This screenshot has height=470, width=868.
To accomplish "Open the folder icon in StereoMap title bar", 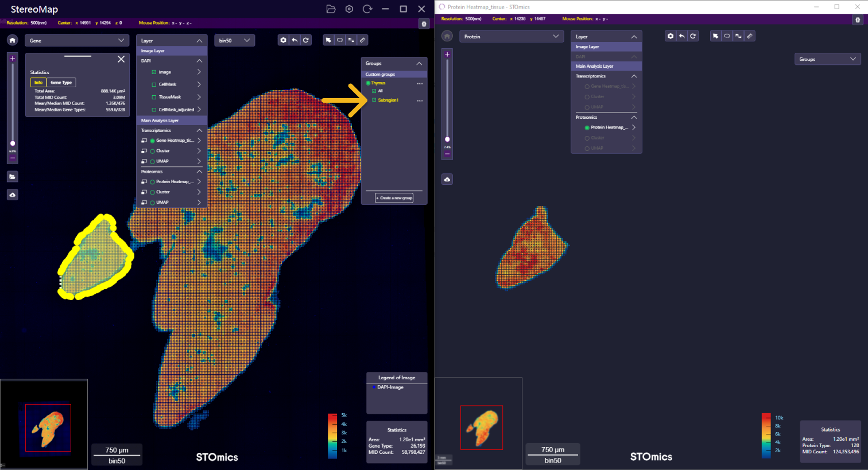I will pyautogui.click(x=331, y=9).
